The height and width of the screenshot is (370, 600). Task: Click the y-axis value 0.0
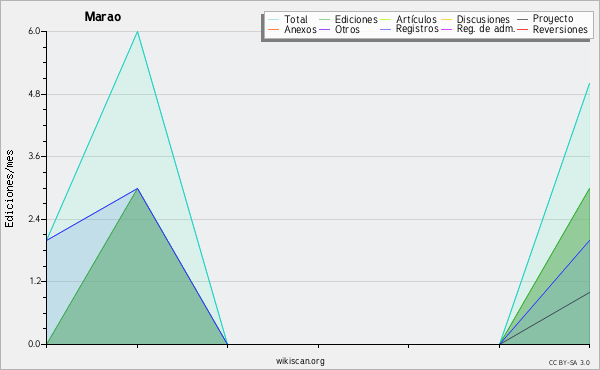pyautogui.click(x=34, y=344)
